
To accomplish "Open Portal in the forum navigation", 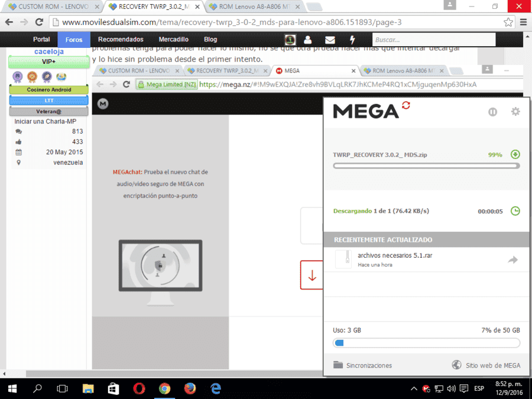I will [x=41, y=40].
